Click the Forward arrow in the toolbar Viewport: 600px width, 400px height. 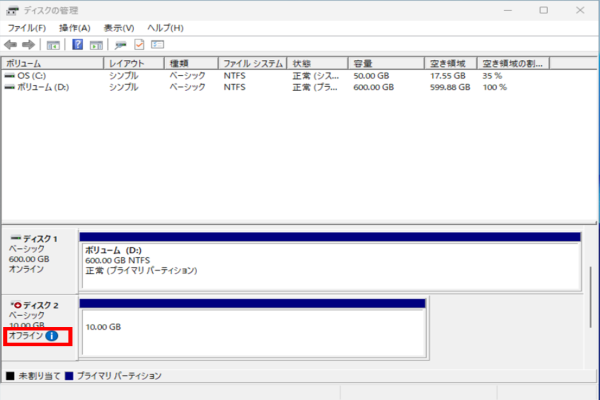click(28, 45)
